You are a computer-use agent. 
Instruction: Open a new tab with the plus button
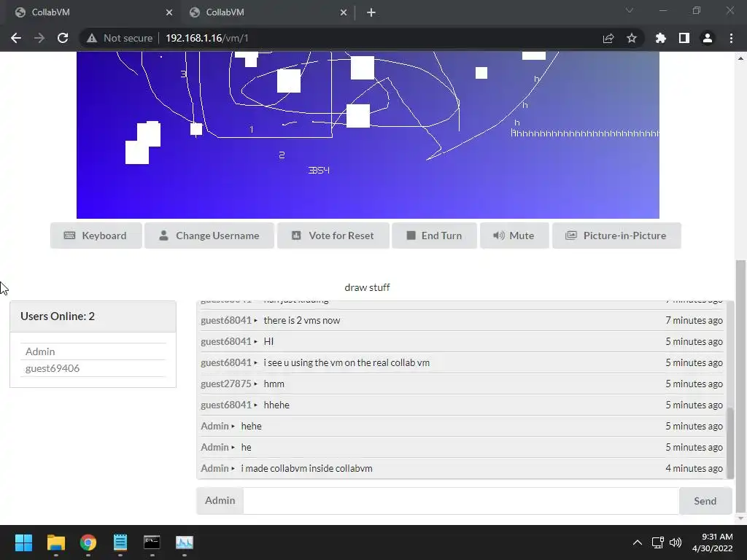tap(371, 12)
